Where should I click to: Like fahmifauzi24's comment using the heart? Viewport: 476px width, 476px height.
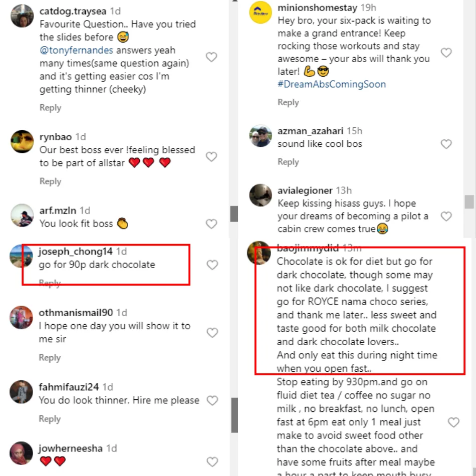coord(212,400)
